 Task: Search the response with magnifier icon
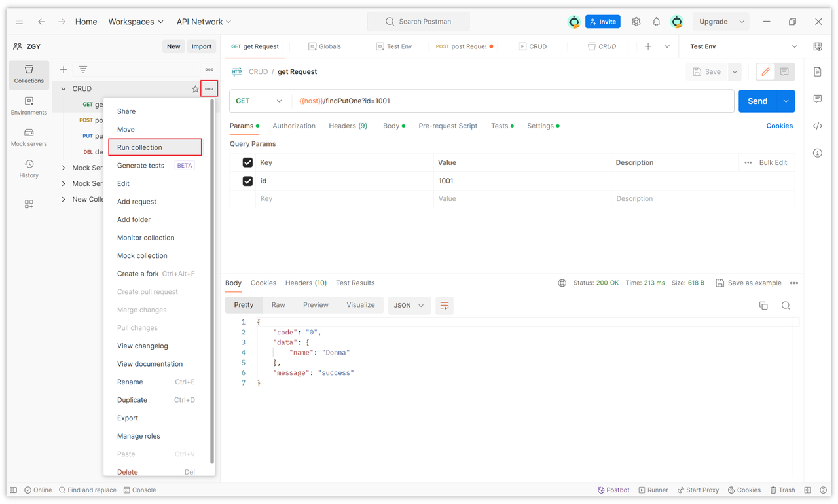point(786,306)
